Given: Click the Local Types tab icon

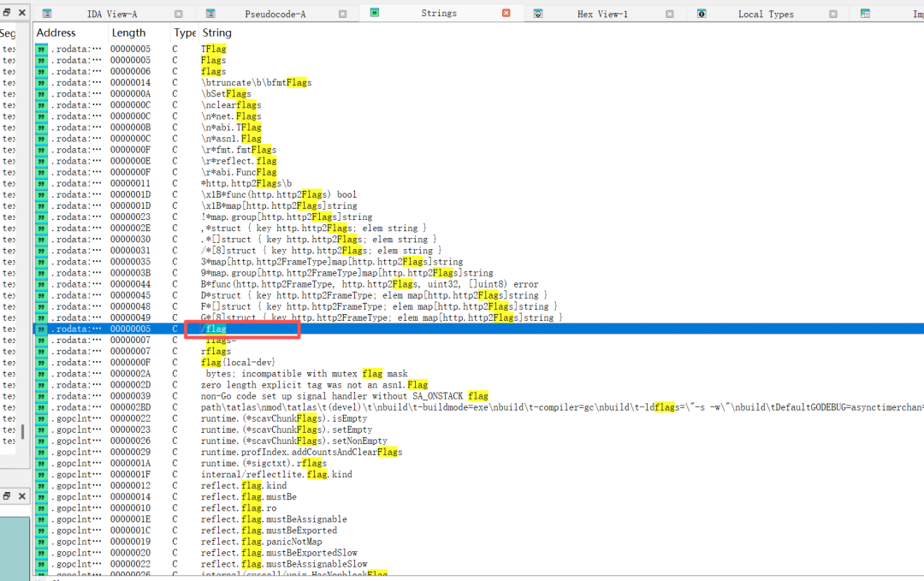Looking at the screenshot, I should pos(702,14).
